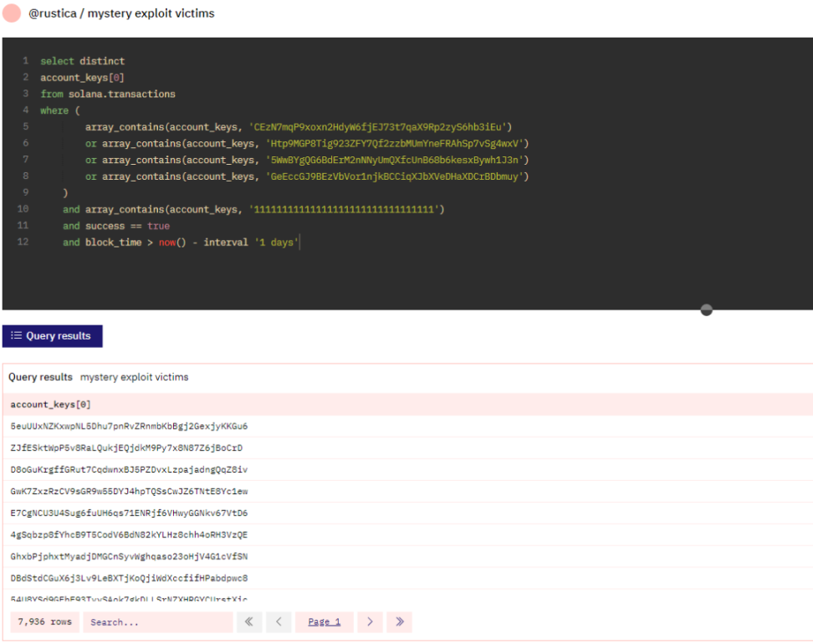Image resolution: width=813 pixels, height=644 pixels.
Task: Place cursor on the block_time query line
Action: [180, 243]
